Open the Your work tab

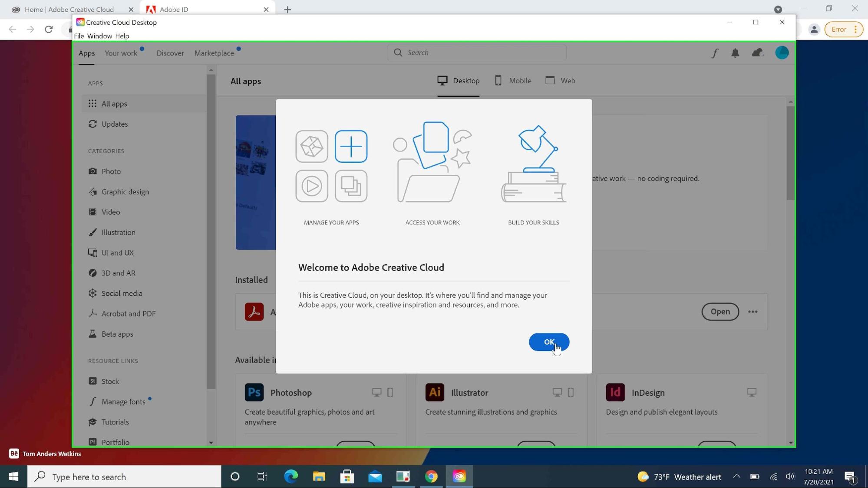121,53
